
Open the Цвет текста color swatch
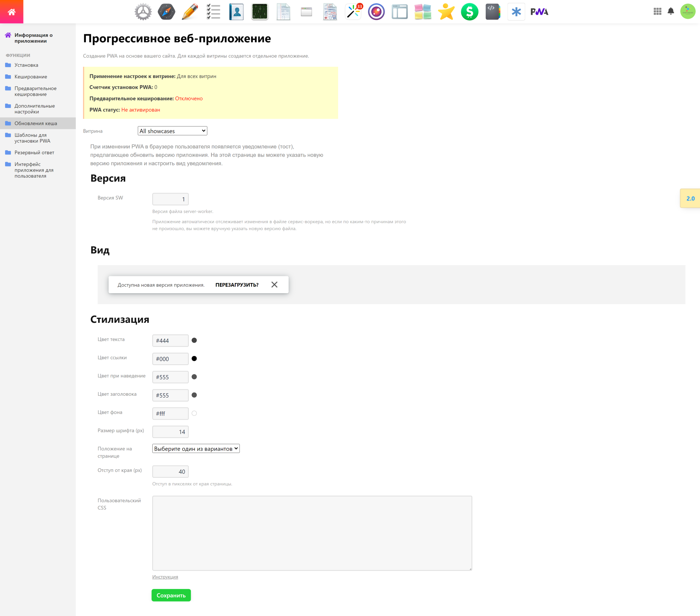[194, 340]
